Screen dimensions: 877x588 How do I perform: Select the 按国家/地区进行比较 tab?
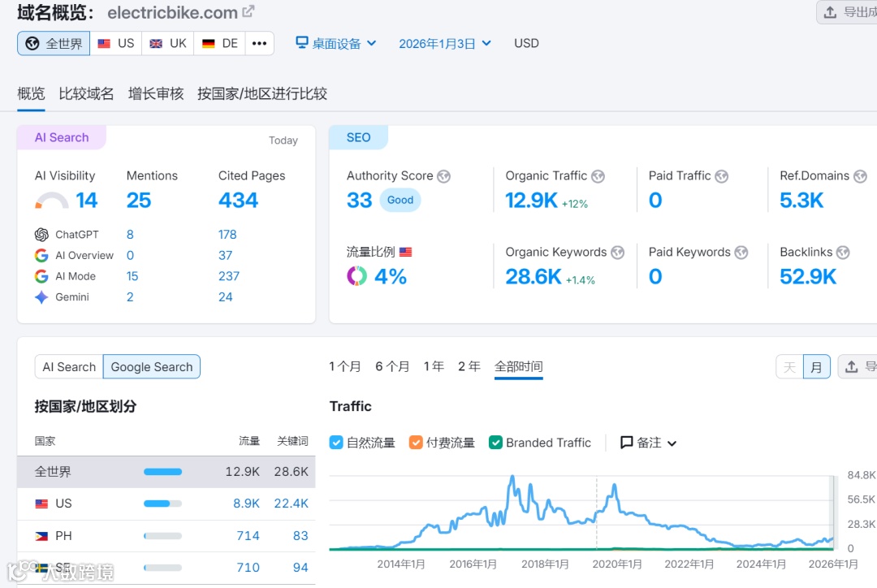coord(261,93)
